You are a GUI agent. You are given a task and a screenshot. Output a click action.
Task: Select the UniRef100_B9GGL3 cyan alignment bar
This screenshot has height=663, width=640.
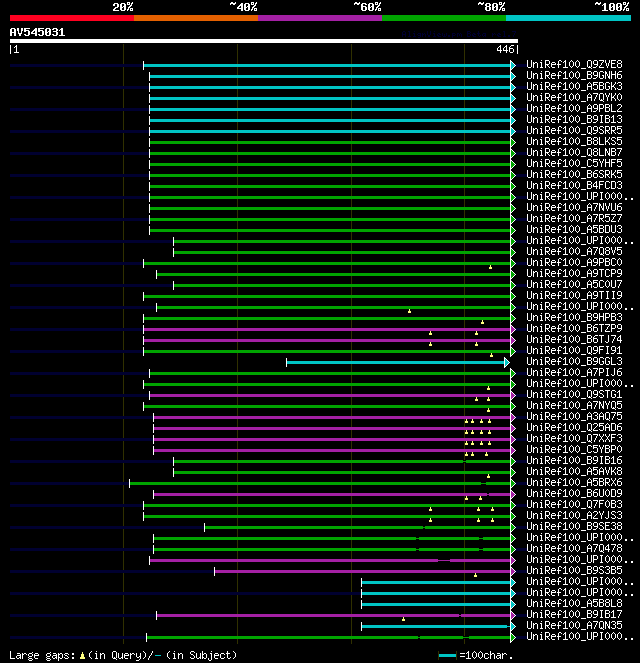[x=396, y=362]
